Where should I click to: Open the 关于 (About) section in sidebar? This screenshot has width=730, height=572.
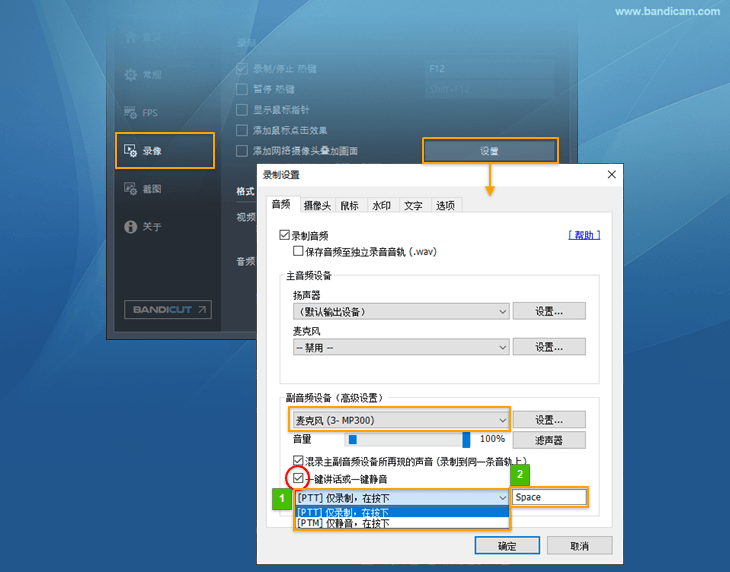click(143, 227)
